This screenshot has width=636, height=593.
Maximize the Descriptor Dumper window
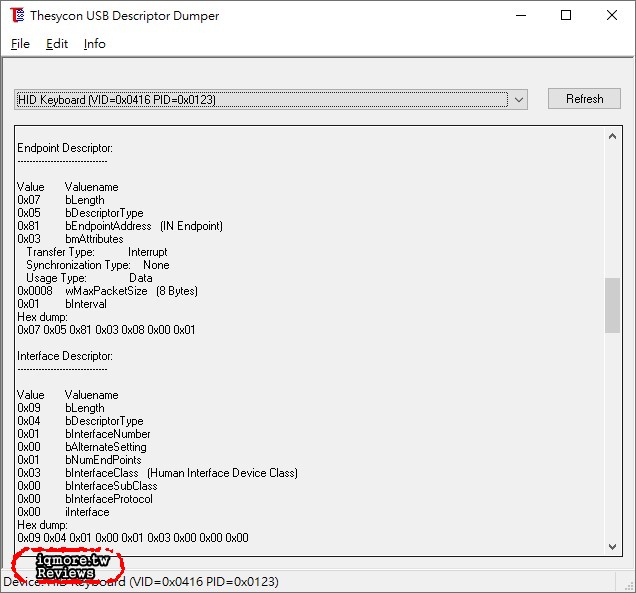click(x=566, y=15)
